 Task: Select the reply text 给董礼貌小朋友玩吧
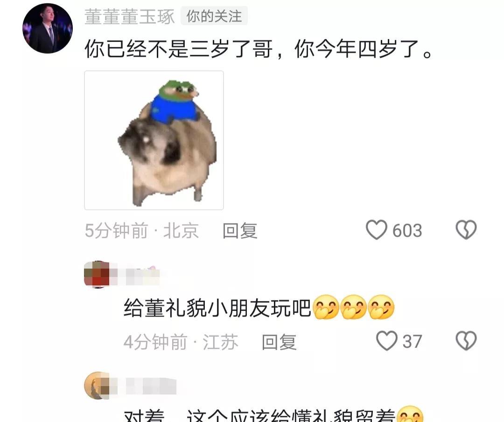217,308
